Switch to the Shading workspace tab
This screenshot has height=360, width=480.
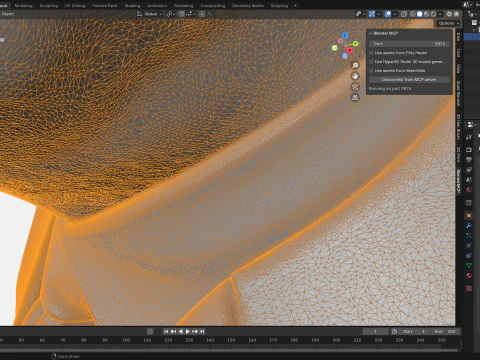[132, 6]
